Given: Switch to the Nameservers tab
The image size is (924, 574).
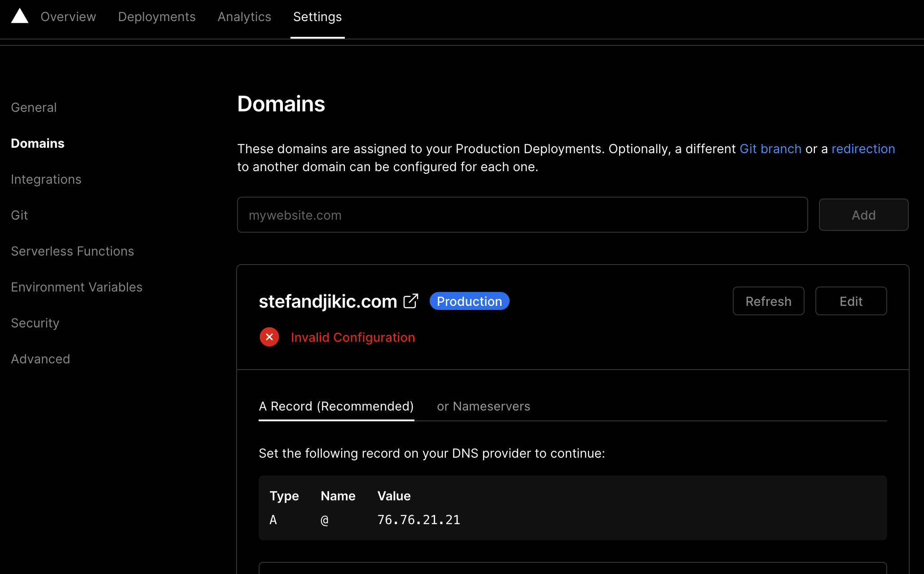Looking at the screenshot, I should click(484, 406).
